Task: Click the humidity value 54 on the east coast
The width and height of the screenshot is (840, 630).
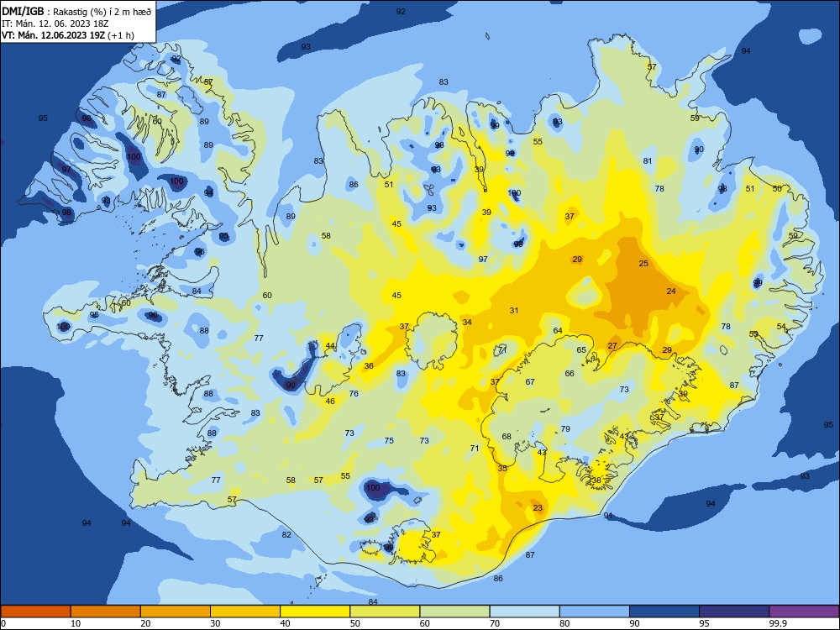Action: click(x=781, y=326)
